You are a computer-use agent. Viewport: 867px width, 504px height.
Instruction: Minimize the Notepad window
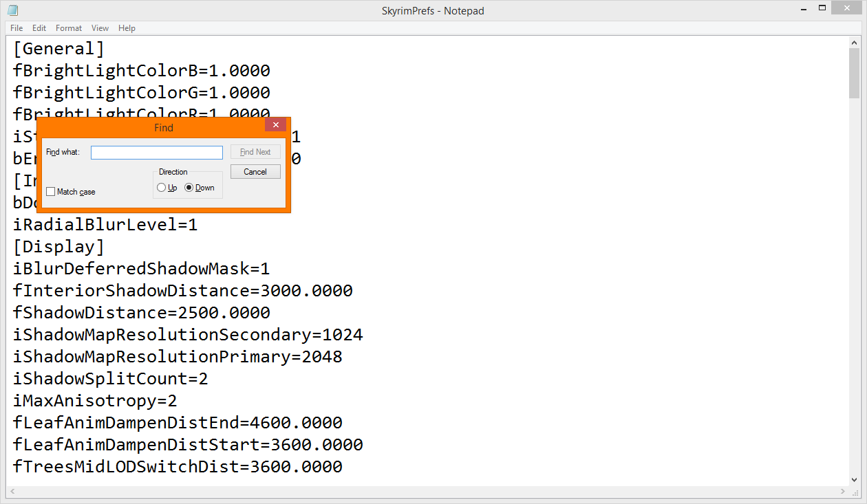804,8
